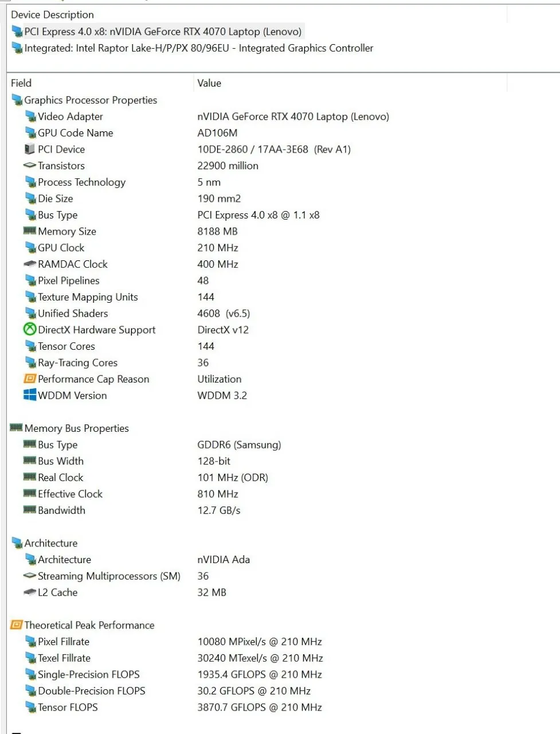Select the Memory Bus Properties heading
Image resolution: width=560 pixels, height=734 pixels.
(x=77, y=428)
